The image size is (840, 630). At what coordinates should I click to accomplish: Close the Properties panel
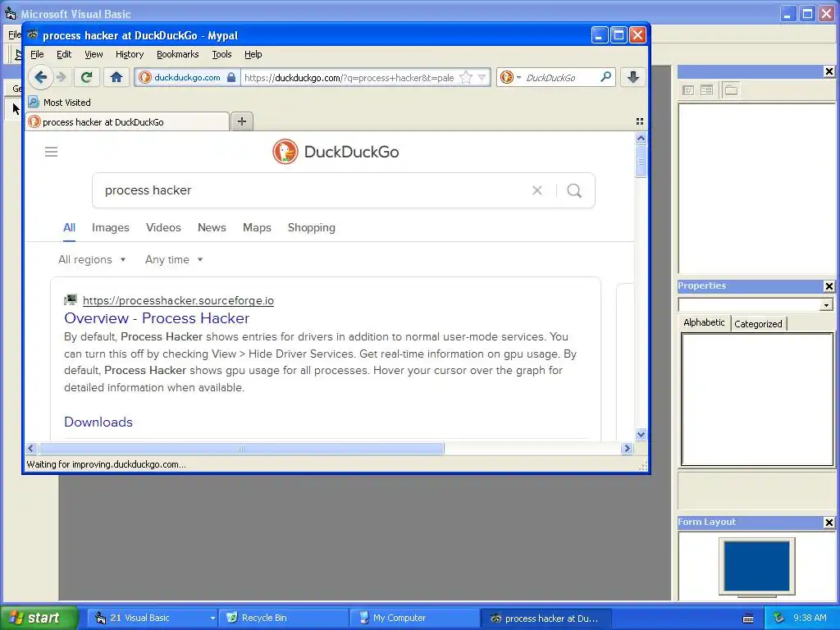(829, 286)
